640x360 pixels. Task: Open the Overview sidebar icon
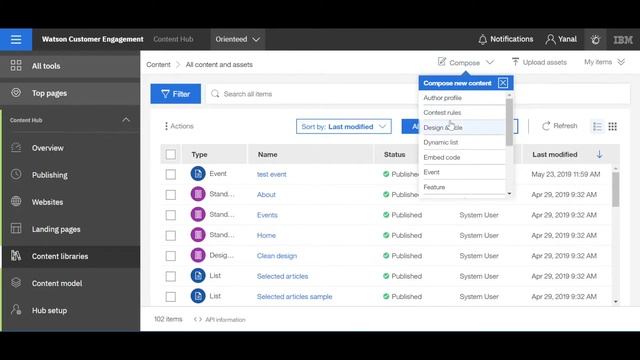pos(16,147)
